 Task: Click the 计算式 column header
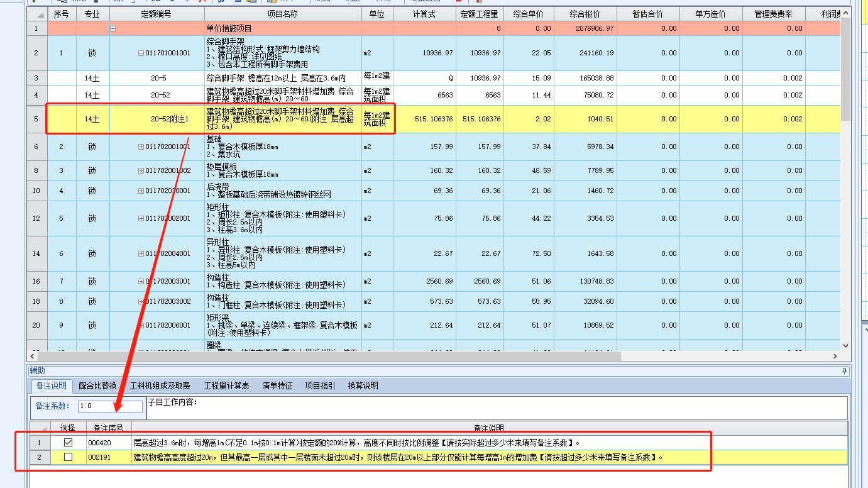click(424, 14)
